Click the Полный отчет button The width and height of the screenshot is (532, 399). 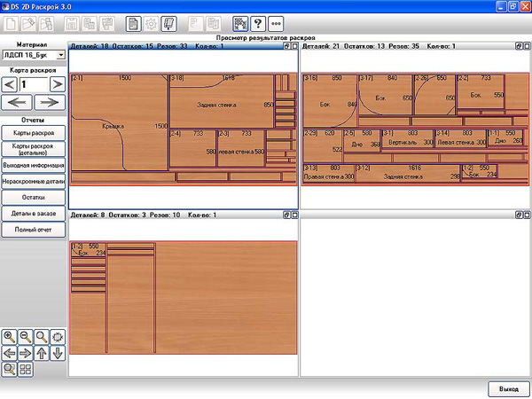tap(34, 230)
